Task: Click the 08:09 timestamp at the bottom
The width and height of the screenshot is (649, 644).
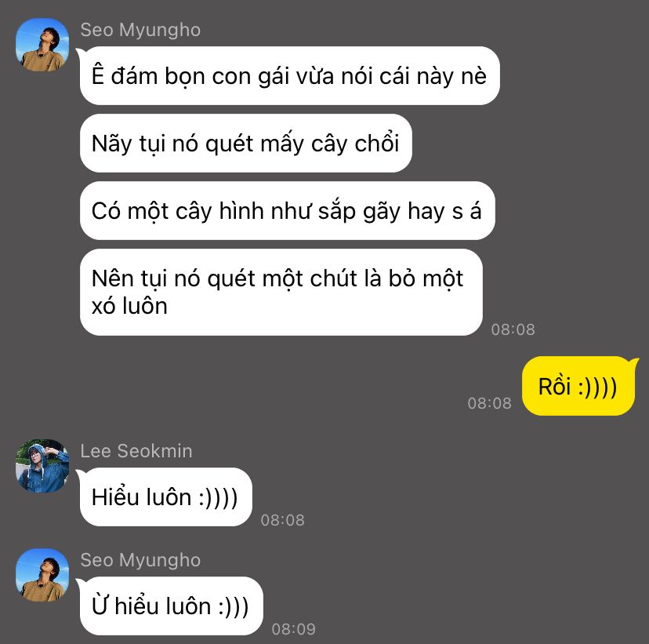Action: 293,629
